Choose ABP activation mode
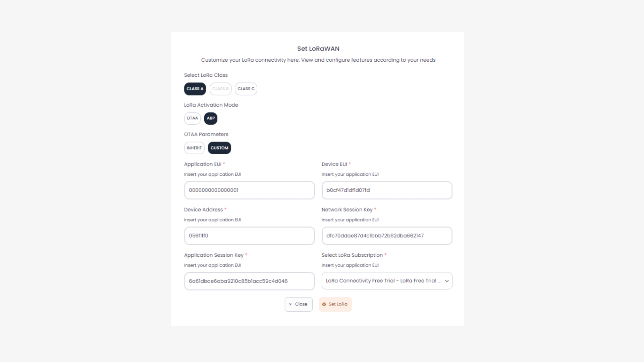Viewport: 644px width, 362px height. coord(211,118)
